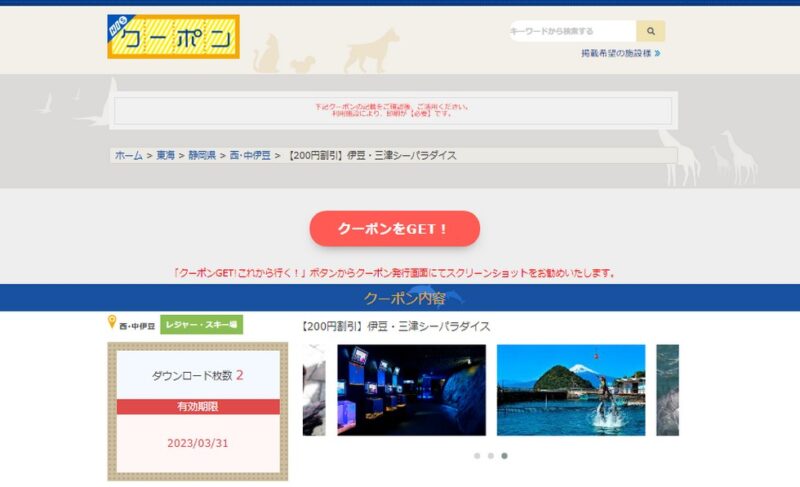Image resolution: width=800 pixels, height=487 pixels.
Task: Focus the keyword search input field
Action: [x=571, y=31]
